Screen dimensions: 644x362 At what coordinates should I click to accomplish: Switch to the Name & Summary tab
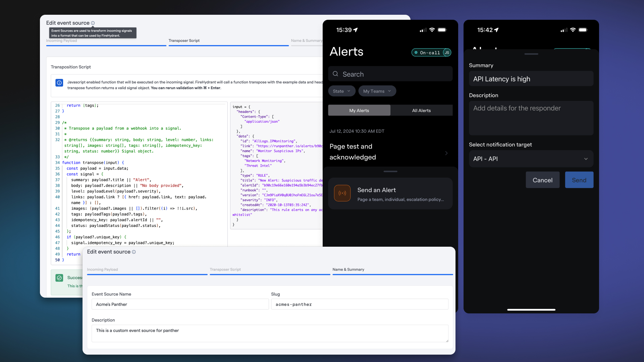(x=348, y=269)
